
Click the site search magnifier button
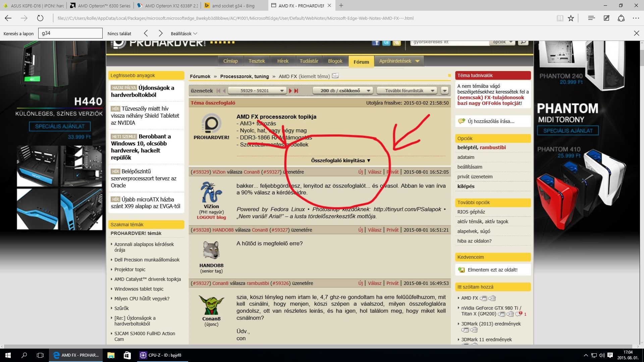[x=523, y=42]
